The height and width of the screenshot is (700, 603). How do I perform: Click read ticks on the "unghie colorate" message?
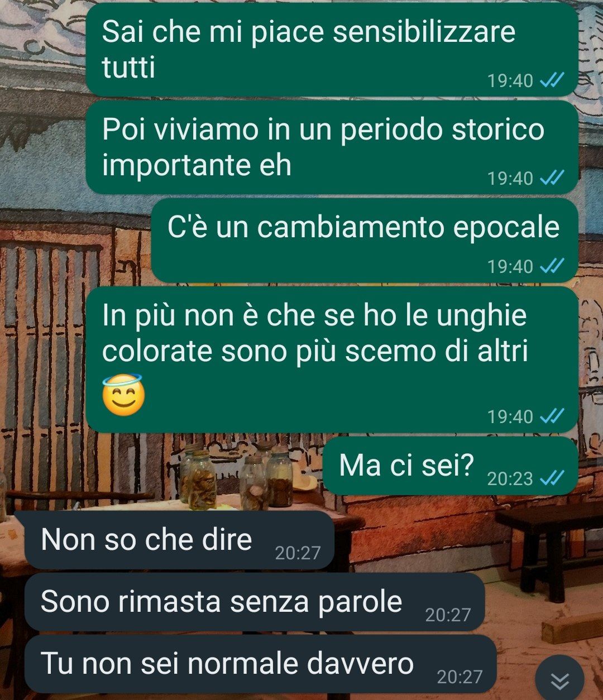point(553,416)
